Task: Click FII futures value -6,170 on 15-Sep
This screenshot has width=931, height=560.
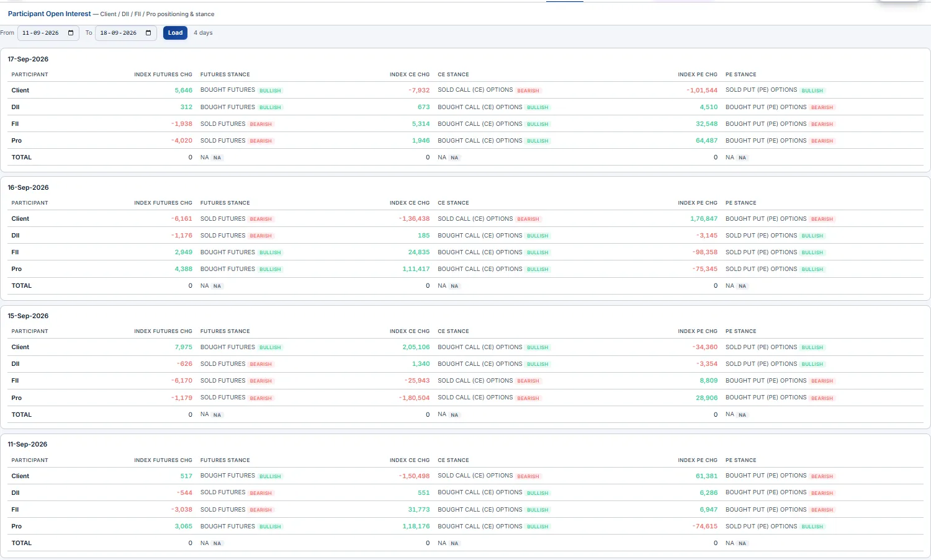Action: (x=182, y=381)
